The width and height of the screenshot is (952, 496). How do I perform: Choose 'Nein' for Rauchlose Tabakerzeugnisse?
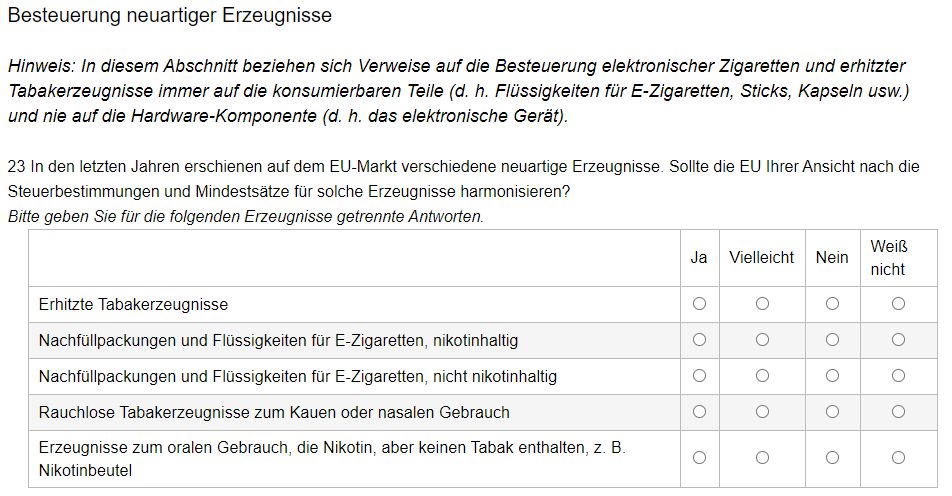click(832, 412)
